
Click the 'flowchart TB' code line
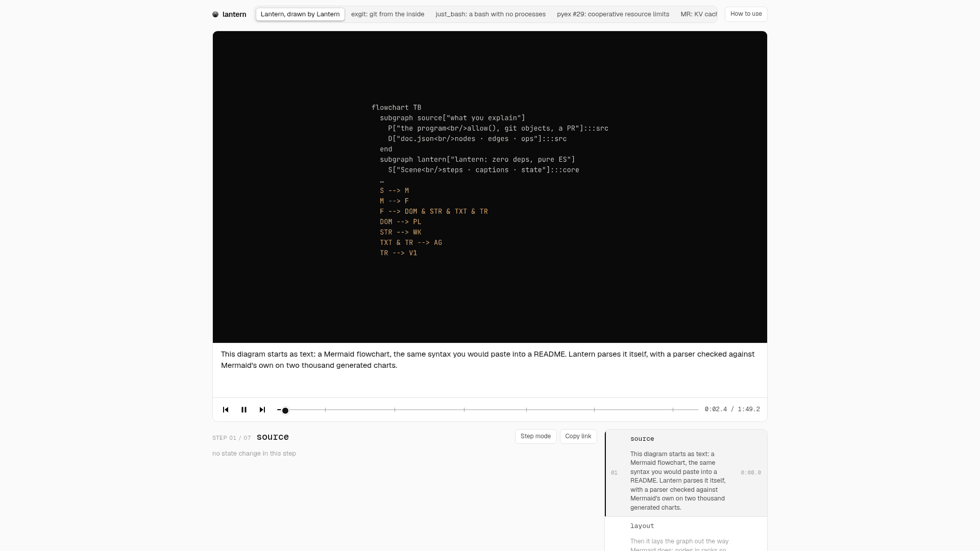396,108
